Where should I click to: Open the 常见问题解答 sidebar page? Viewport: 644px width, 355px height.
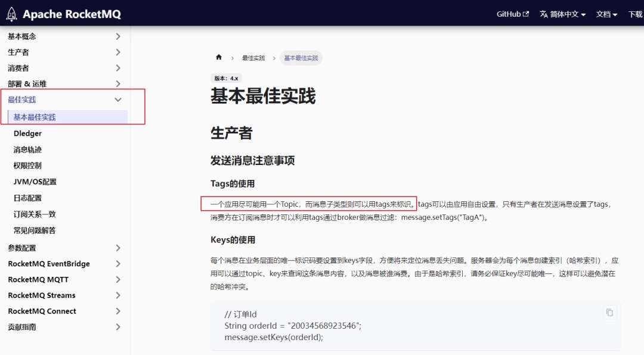coord(35,231)
